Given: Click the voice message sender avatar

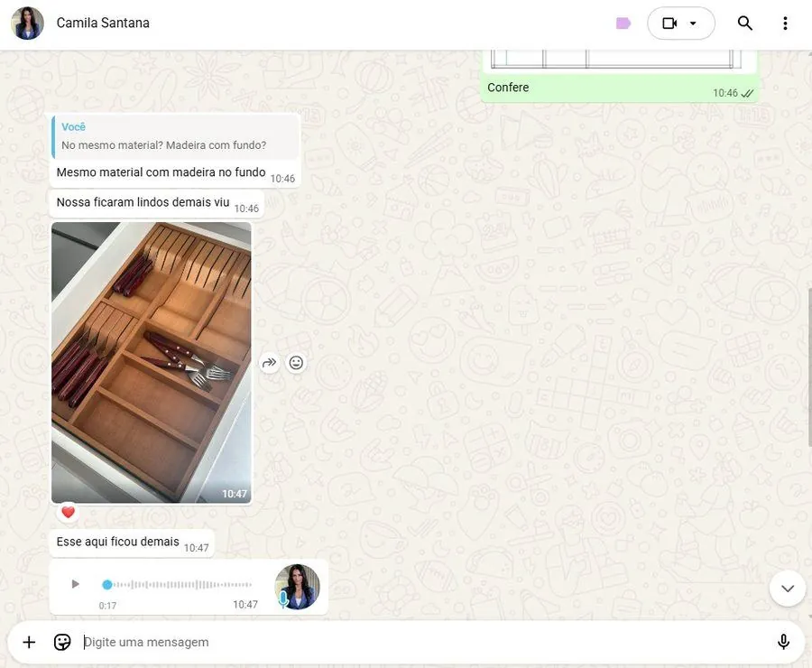Looking at the screenshot, I should coord(297,587).
